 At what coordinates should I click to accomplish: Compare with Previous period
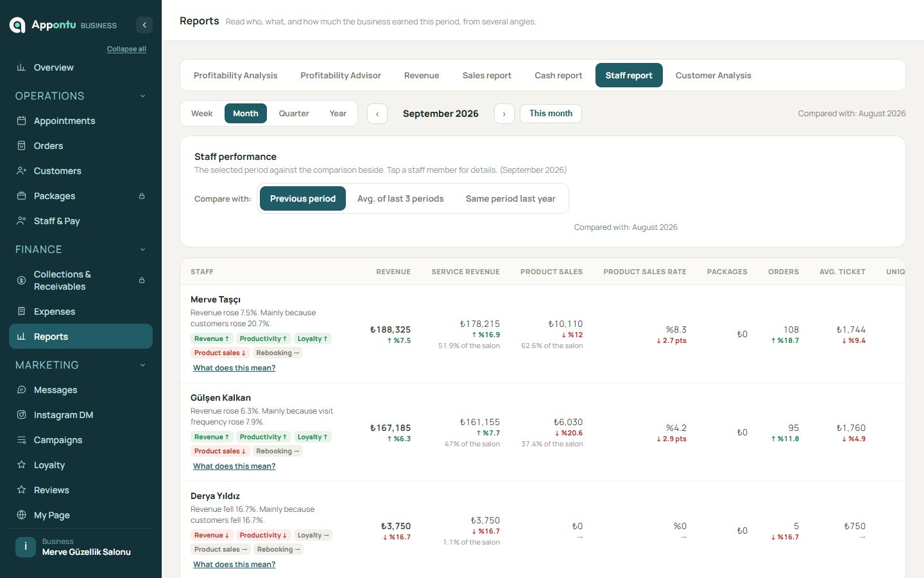coord(303,198)
